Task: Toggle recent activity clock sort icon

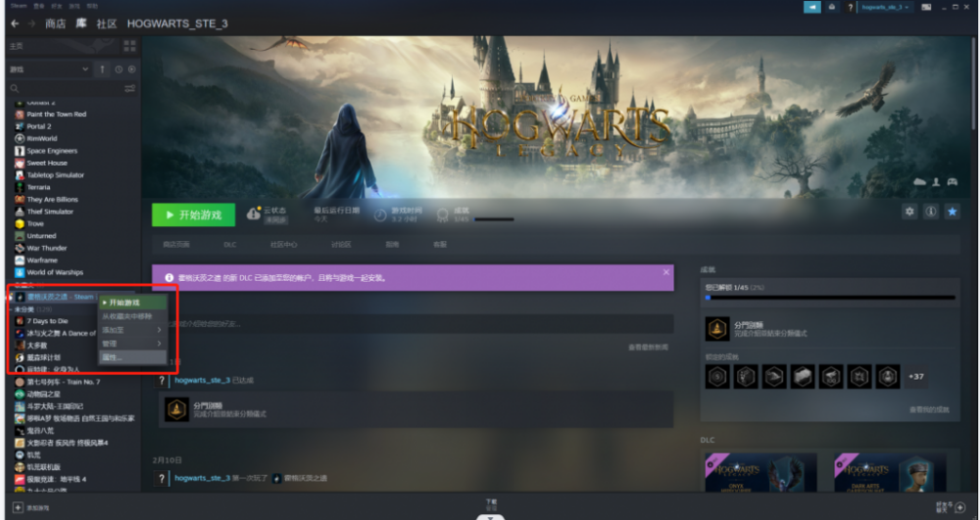Action: tap(119, 70)
